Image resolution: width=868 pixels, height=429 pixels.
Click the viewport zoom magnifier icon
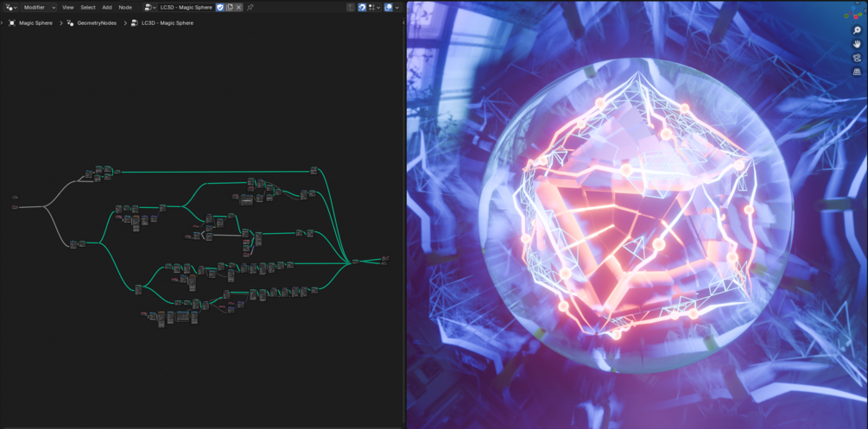[857, 30]
